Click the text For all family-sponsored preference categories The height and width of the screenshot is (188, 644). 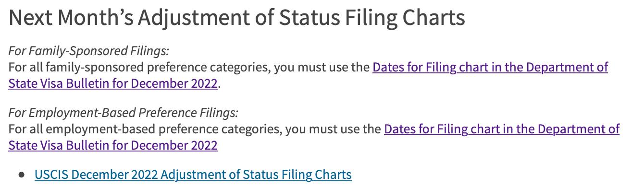pos(139,67)
